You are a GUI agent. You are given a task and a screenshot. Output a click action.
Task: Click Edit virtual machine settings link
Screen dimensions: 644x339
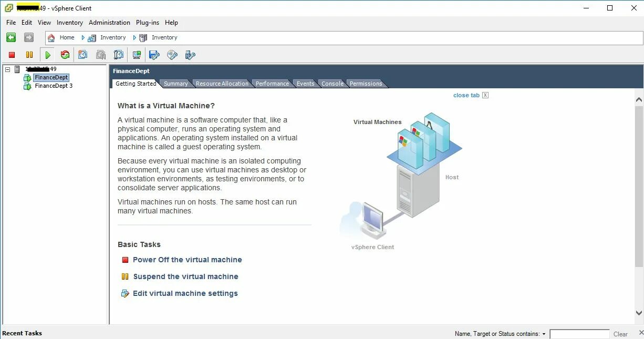coord(185,293)
